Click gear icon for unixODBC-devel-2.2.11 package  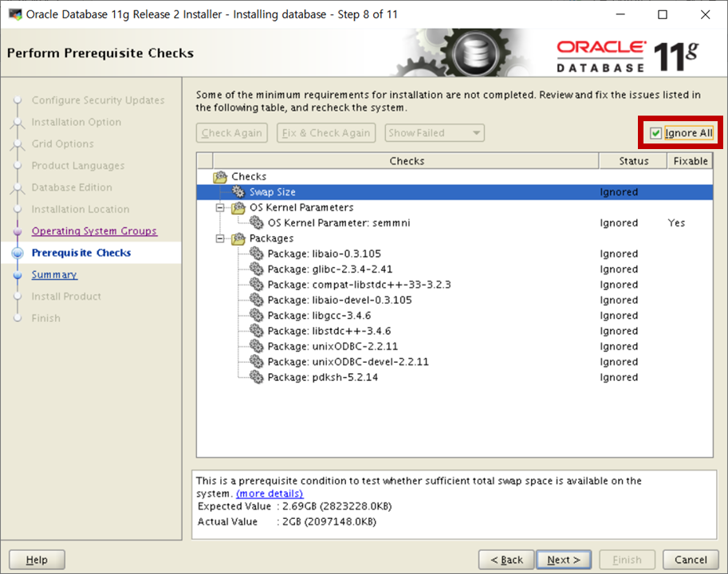(256, 361)
